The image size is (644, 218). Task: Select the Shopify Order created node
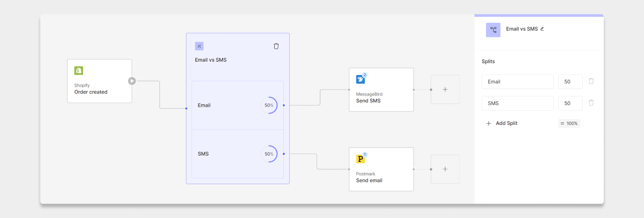(x=100, y=81)
